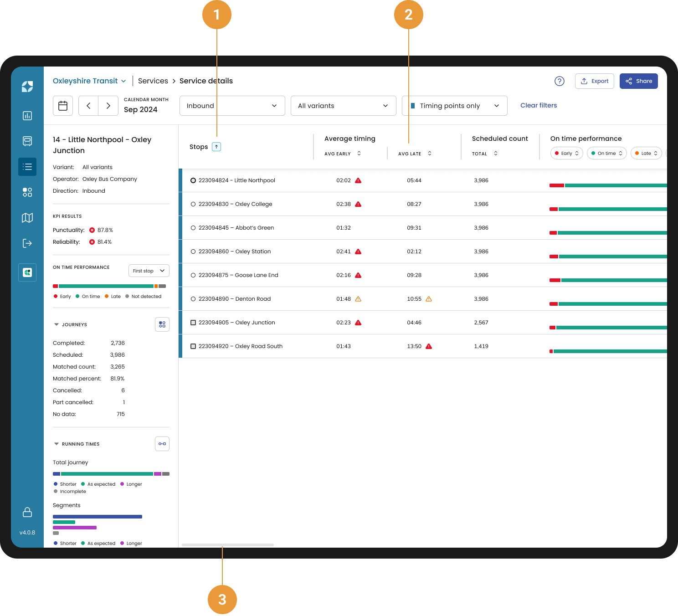Open the calendar date picker

63,106
